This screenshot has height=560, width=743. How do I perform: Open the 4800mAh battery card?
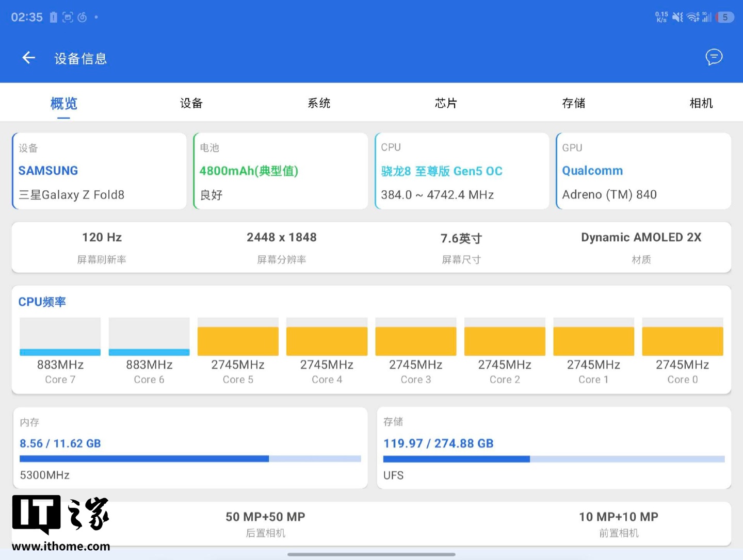pos(280,171)
